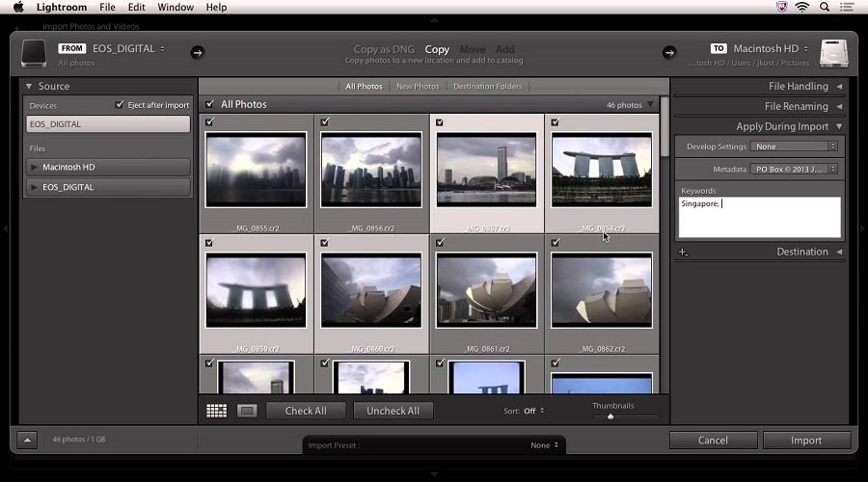Image resolution: width=868 pixels, height=482 pixels.
Task: Open the FROM EOS_DIGITAL source dropdown
Action: (x=128, y=49)
